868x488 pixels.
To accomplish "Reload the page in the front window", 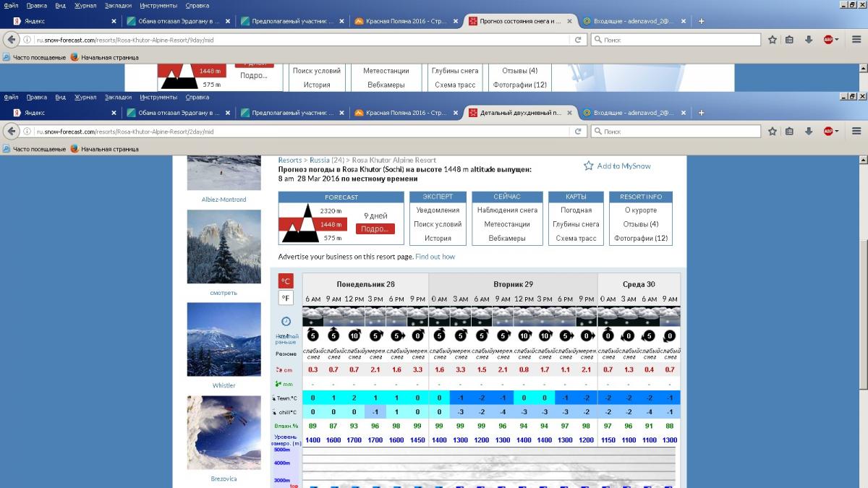I will pyautogui.click(x=578, y=132).
